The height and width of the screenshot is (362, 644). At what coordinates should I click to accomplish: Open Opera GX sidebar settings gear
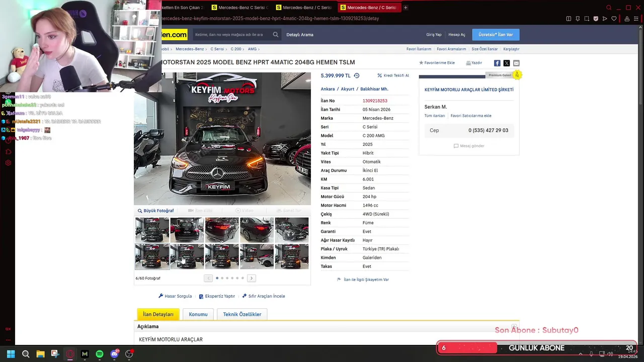pos(8,163)
